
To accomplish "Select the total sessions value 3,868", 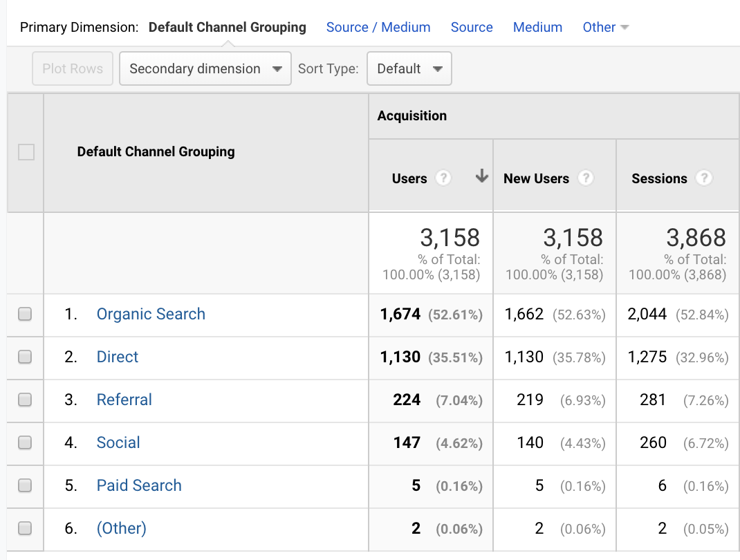I will (696, 237).
